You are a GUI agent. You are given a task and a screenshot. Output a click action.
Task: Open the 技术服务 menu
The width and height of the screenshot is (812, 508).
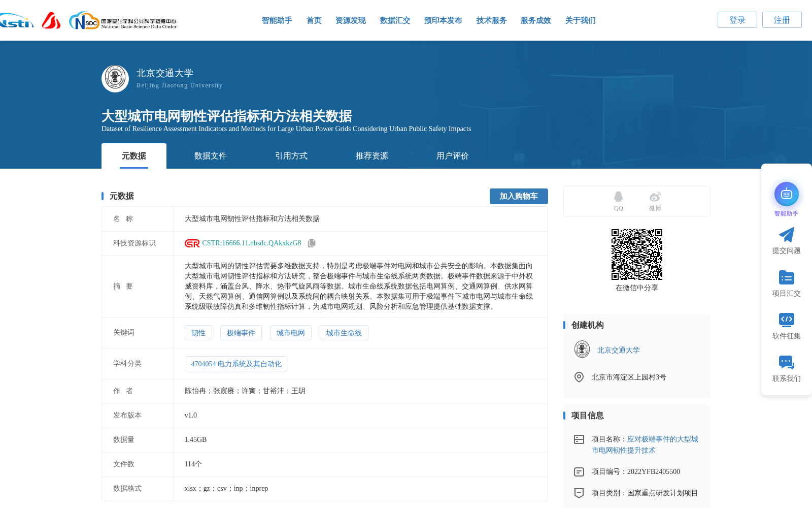(492, 20)
